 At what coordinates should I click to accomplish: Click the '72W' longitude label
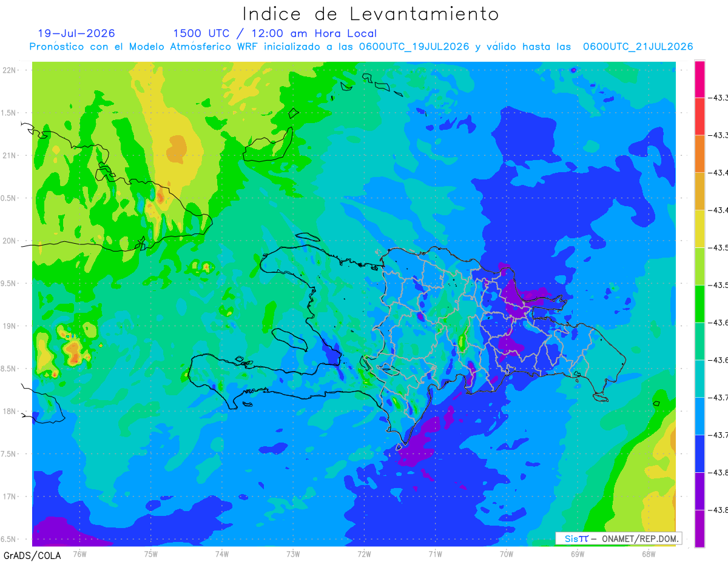364,554
